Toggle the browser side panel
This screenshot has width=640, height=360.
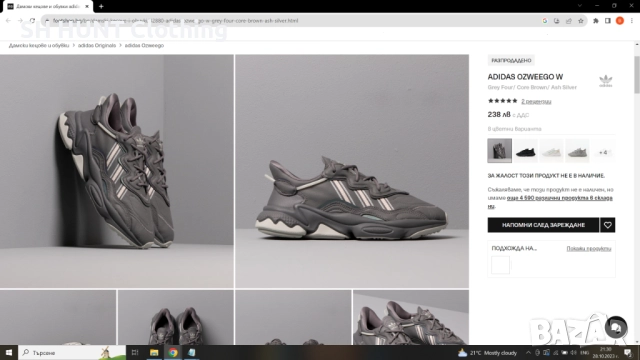[607, 21]
